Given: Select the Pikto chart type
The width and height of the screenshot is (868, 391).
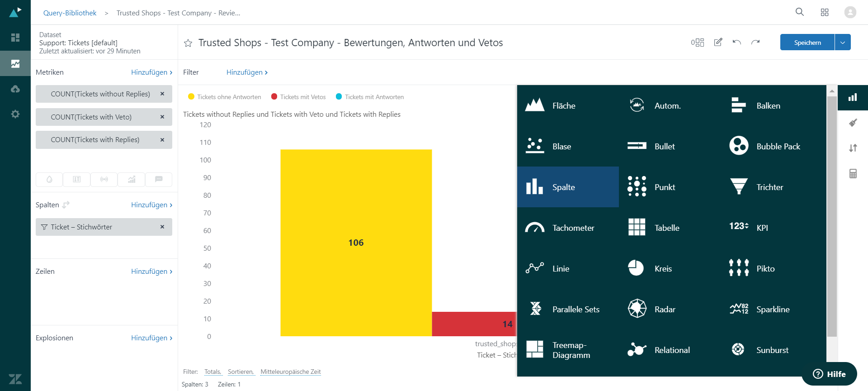Looking at the screenshot, I should [772, 268].
